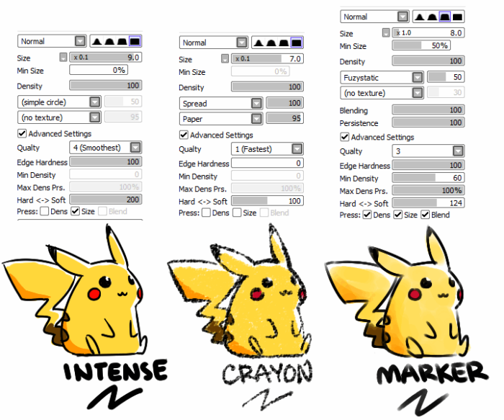Open the Normal blend mode dropdown in Intense panel
The image size is (504, 420).
(x=52, y=41)
